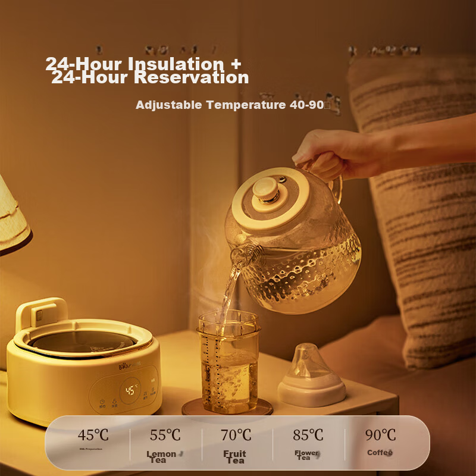Tap the flame heating icon on the warmer panel
The width and height of the screenshot is (476, 476).
click(114, 400)
